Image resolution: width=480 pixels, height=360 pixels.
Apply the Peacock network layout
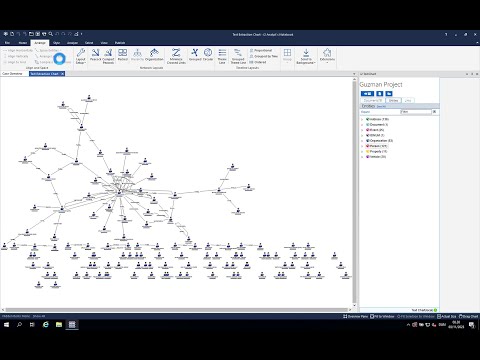tap(95, 55)
